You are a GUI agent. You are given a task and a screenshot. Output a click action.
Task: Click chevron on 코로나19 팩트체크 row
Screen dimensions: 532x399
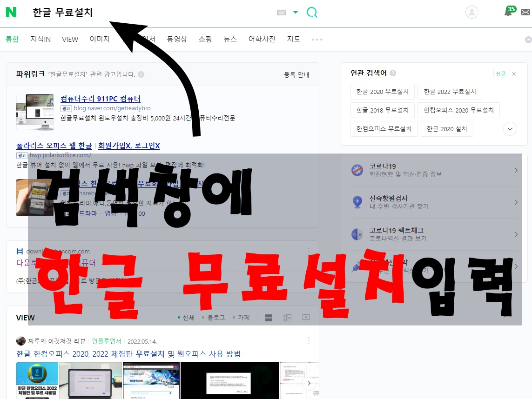(x=516, y=234)
